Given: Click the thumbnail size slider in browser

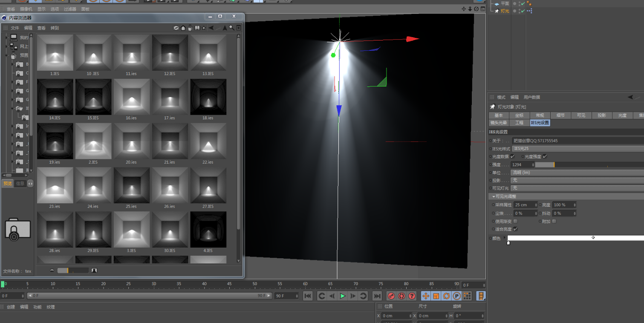Looking at the screenshot, I should [x=73, y=270].
